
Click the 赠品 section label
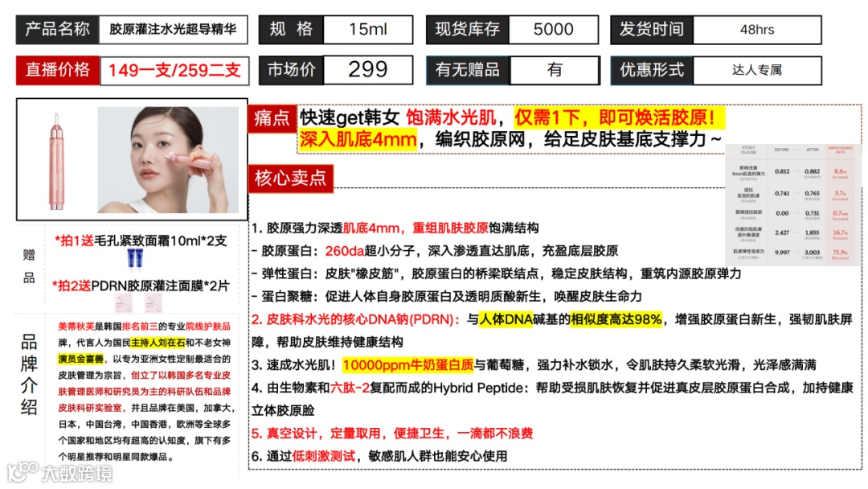coord(30,266)
